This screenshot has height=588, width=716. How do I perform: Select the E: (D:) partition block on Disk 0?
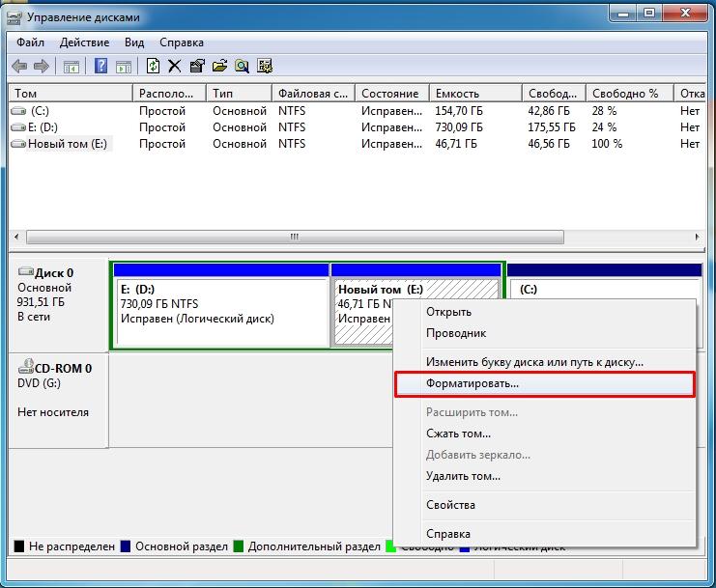click(x=221, y=305)
